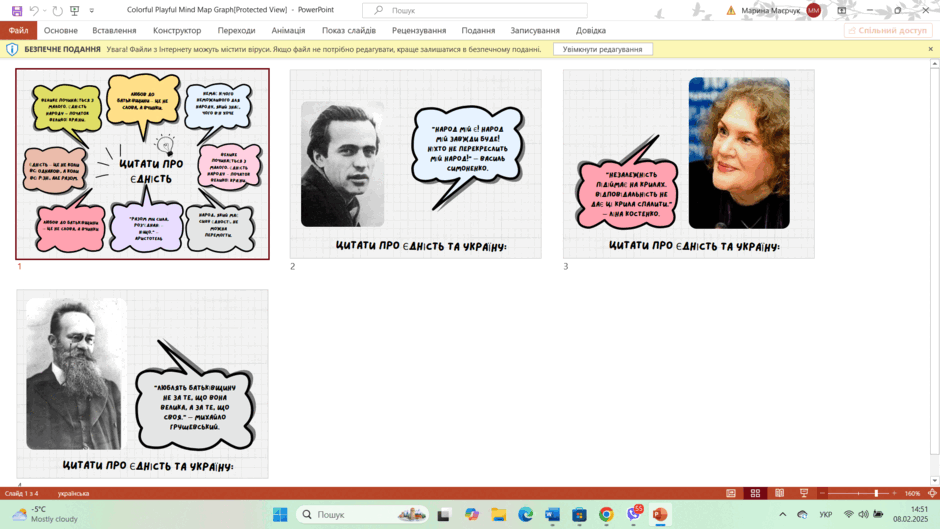Image resolution: width=940 pixels, height=529 pixels.
Task: Click the OneDrive cloud tray icon
Action: click(x=802, y=515)
